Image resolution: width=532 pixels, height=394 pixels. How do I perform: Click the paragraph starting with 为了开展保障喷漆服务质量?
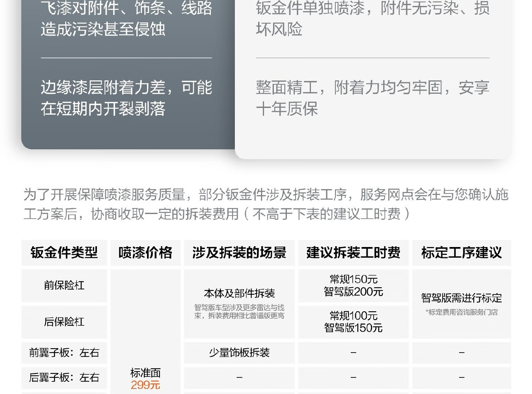(266, 204)
